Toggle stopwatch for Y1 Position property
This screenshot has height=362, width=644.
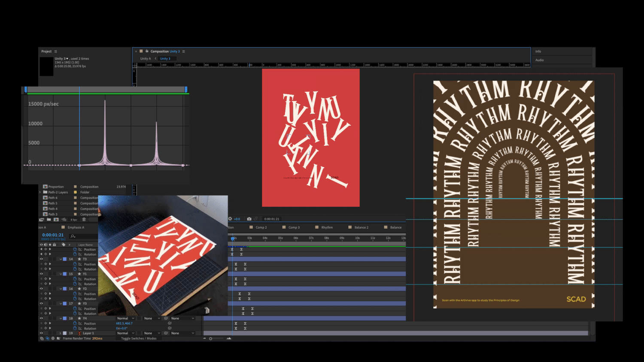(75, 279)
